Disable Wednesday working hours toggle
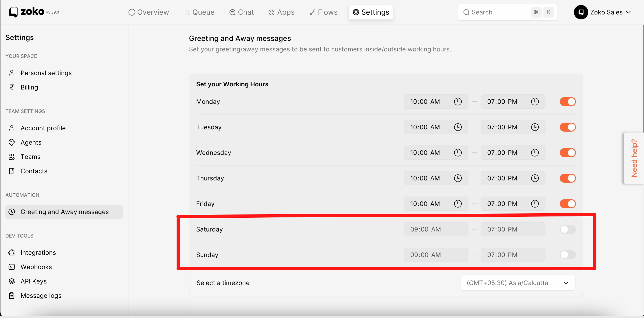 coord(567,153)
